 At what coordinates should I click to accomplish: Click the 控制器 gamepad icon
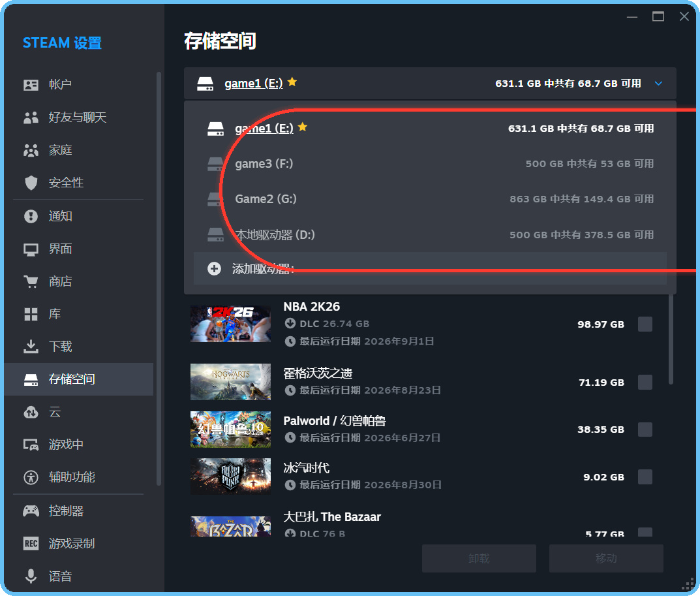point(31,510)
